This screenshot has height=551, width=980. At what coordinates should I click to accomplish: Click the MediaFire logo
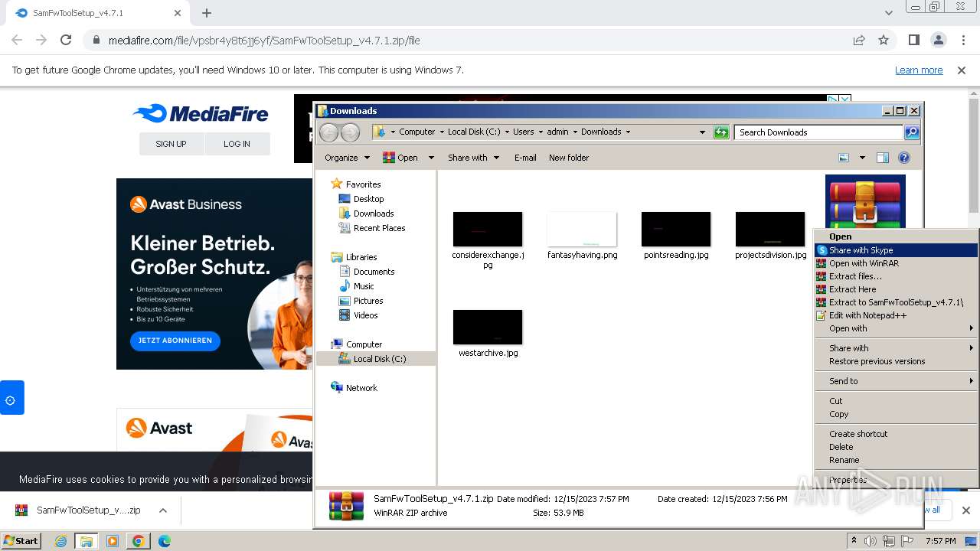tap(201, 114)
